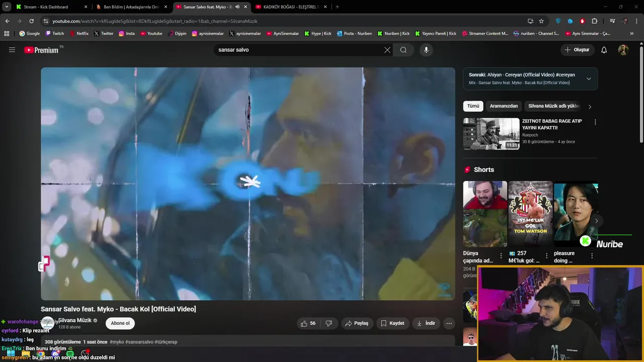644x362 pixels.
Task: Open Chrome extensions puzzle icon
Action: point(595,21)
